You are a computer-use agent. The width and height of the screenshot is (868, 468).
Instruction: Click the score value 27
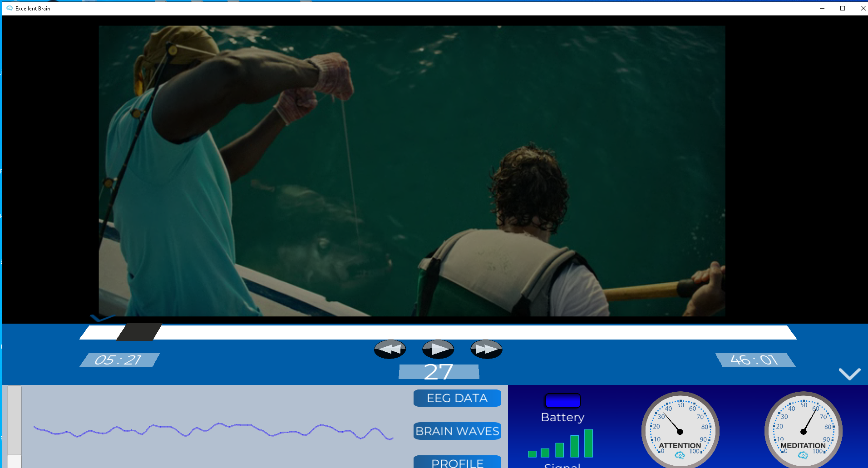pos(439,372)
